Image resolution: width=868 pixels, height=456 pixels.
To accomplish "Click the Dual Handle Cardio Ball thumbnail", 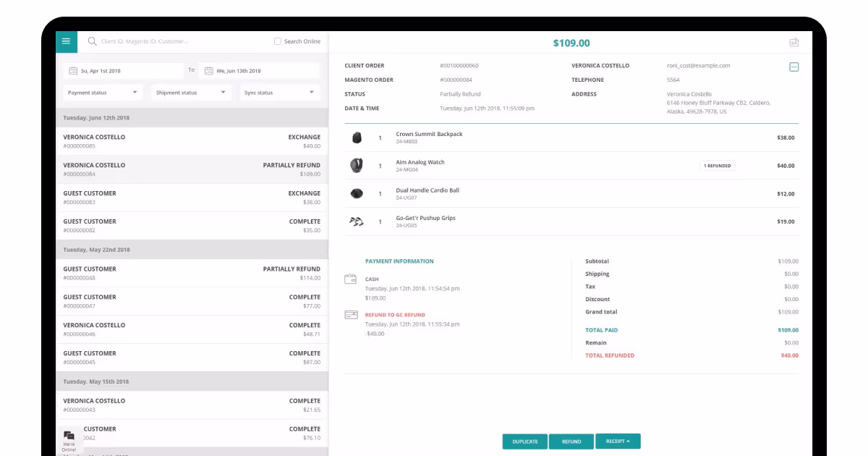I will click(357, 193).
